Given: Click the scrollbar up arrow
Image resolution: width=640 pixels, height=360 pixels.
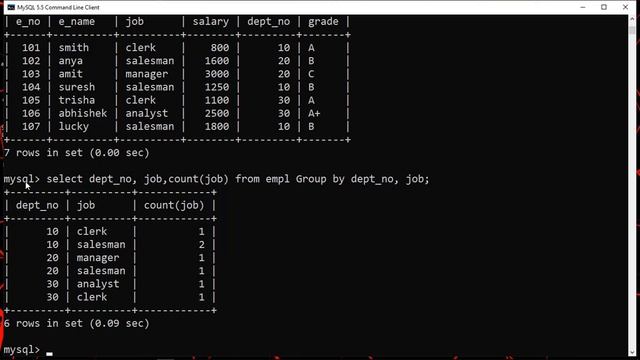Looking at the screenshot, I should (x=632, y=18).
